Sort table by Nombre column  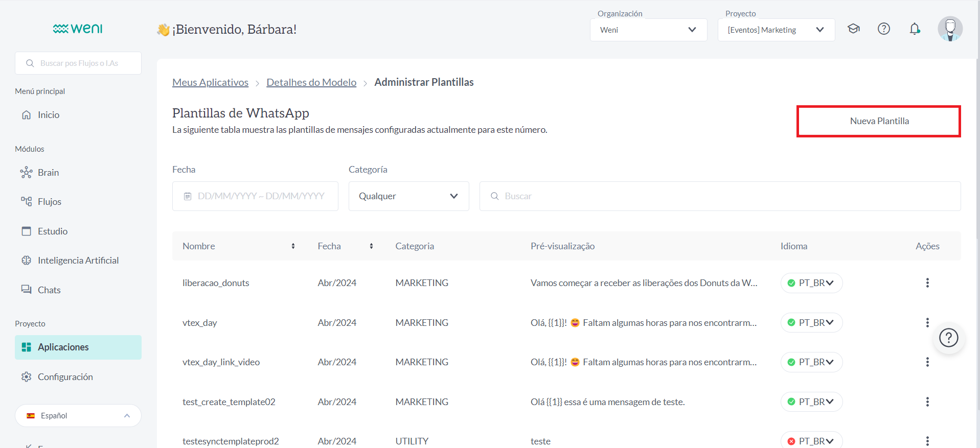click(293, 246)
